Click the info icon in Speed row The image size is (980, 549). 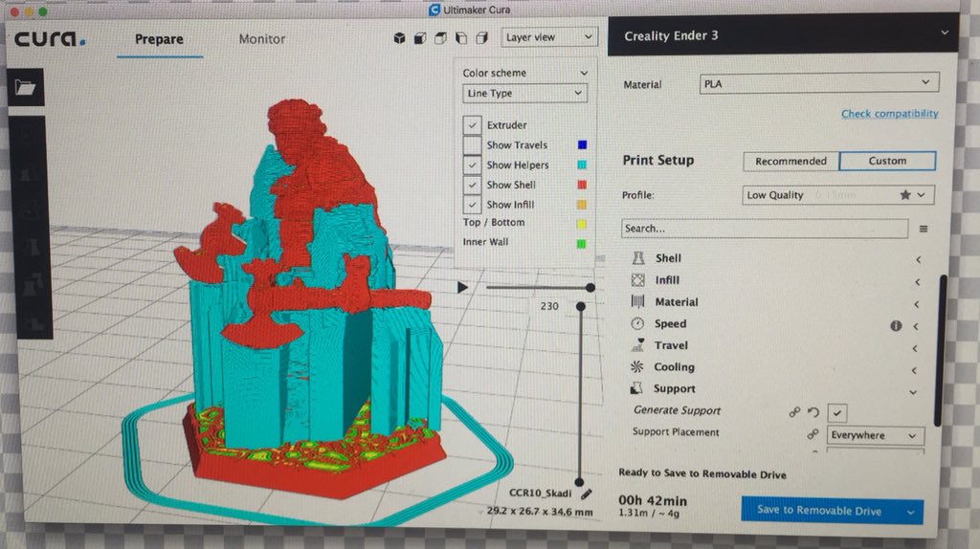pos(896,325)
